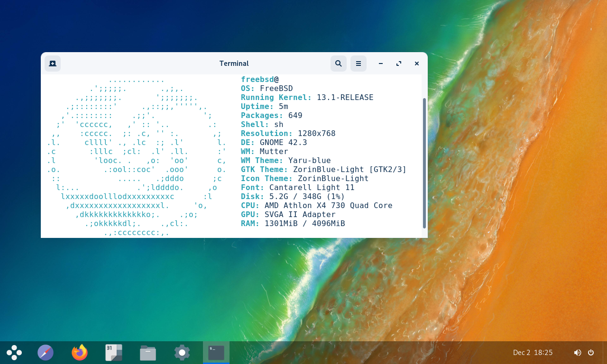Open the Dec 2 18:25 clock panel

pyautogui.click(x=533, y=353)
